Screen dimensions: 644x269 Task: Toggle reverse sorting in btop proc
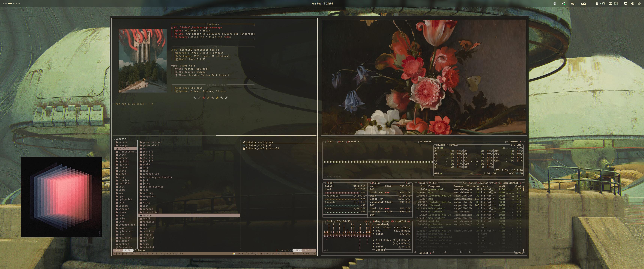tap(483, 183)
